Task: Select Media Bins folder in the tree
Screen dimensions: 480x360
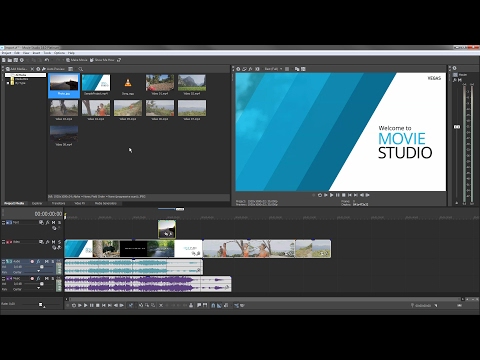Action: (19, 79)
